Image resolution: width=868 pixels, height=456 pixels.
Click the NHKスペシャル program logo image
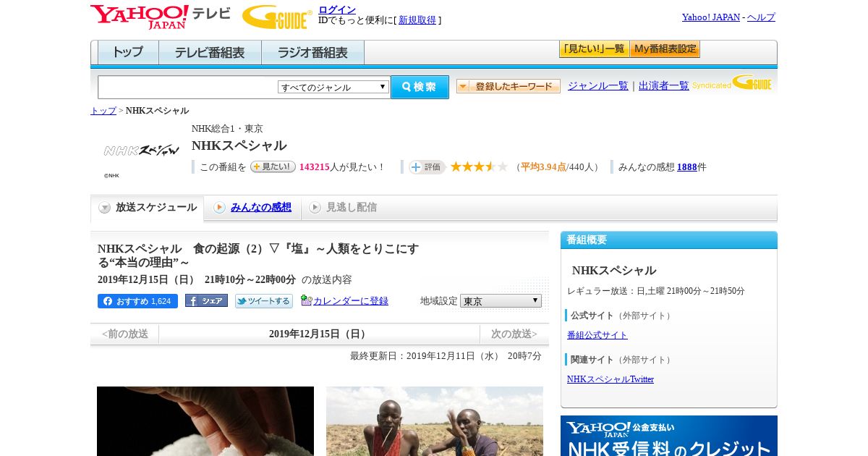coord(141,151)
